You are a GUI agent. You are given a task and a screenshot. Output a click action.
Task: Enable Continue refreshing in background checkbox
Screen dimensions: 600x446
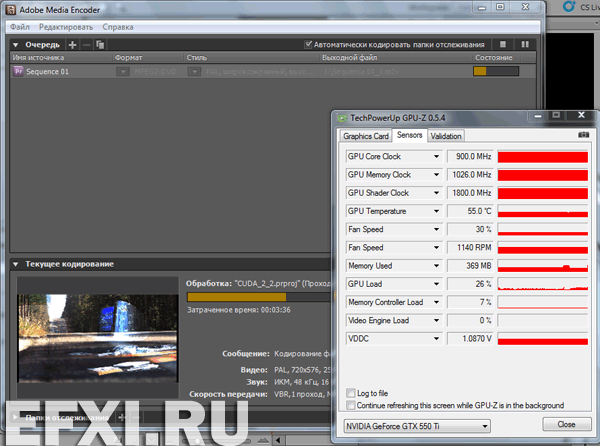[x=351, y=405]
